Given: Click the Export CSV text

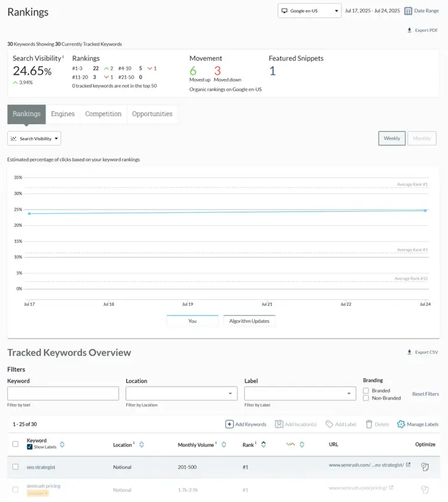Looking at the screenshot, I should tap(426, 352).
